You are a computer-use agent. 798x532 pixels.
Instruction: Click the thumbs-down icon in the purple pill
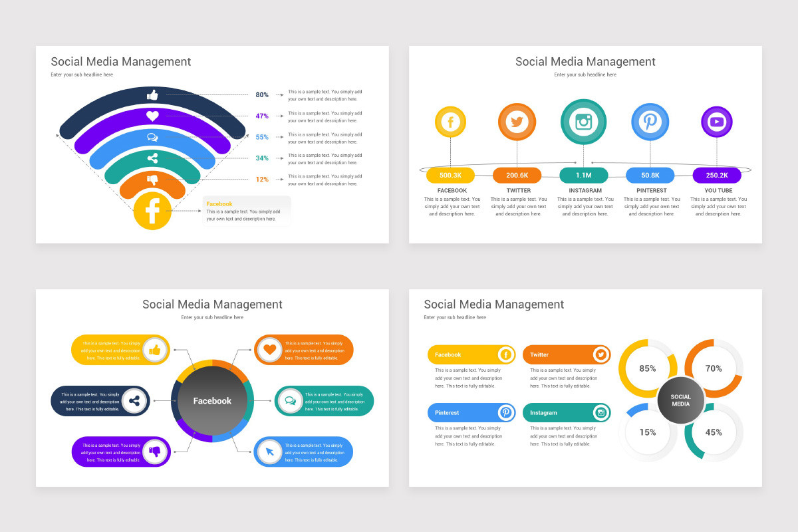(x=155, y=452)
